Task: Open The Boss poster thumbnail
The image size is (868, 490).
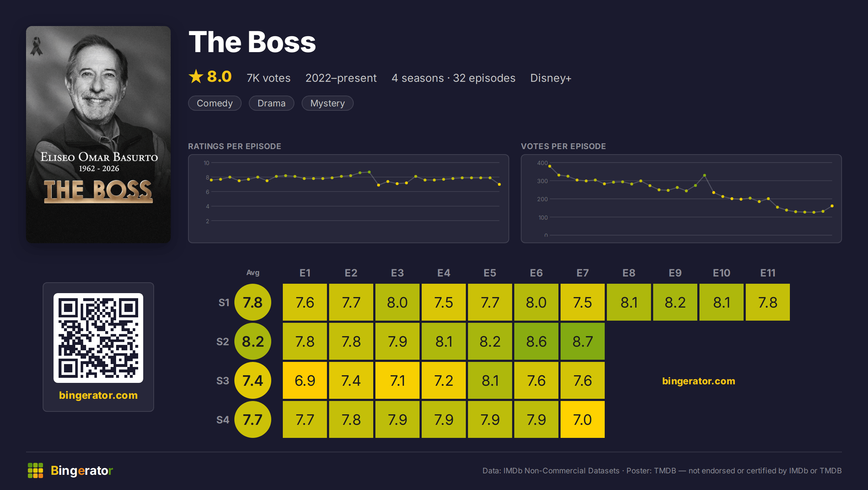Action: 98,134
